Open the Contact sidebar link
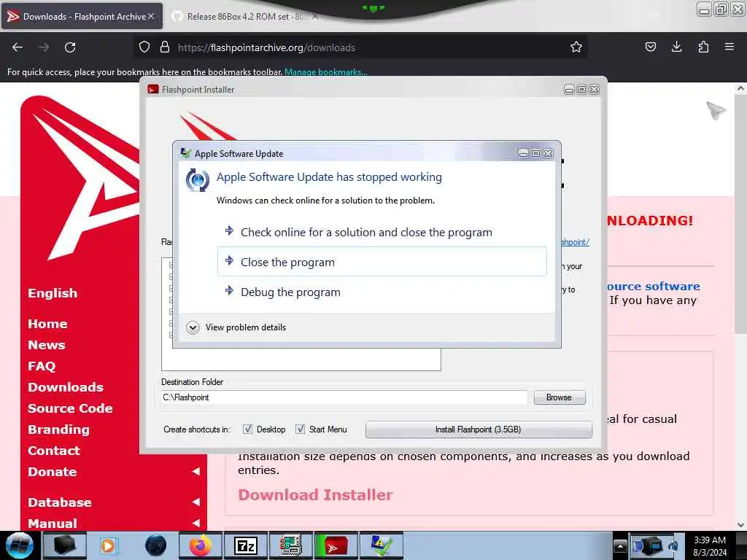 click(54, 451)
